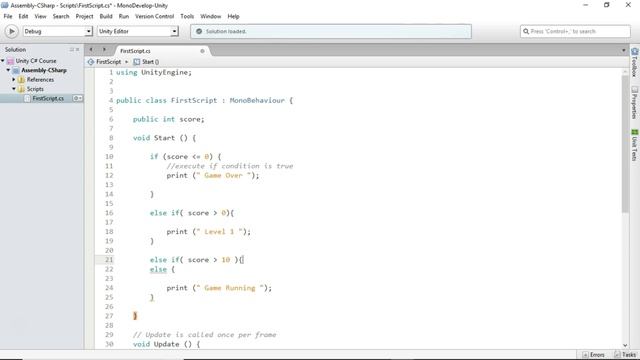The height and width of the screenshot is (360, 640).
Task: Open the Help menu
Action: pos(233,16)
